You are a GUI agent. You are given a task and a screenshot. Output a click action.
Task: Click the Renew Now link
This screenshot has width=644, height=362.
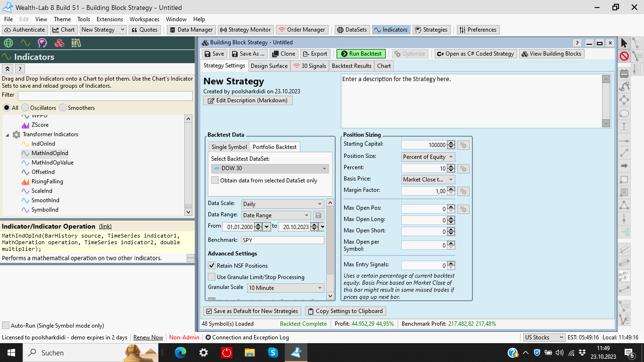pyautogui.click(x=148, y=337)
